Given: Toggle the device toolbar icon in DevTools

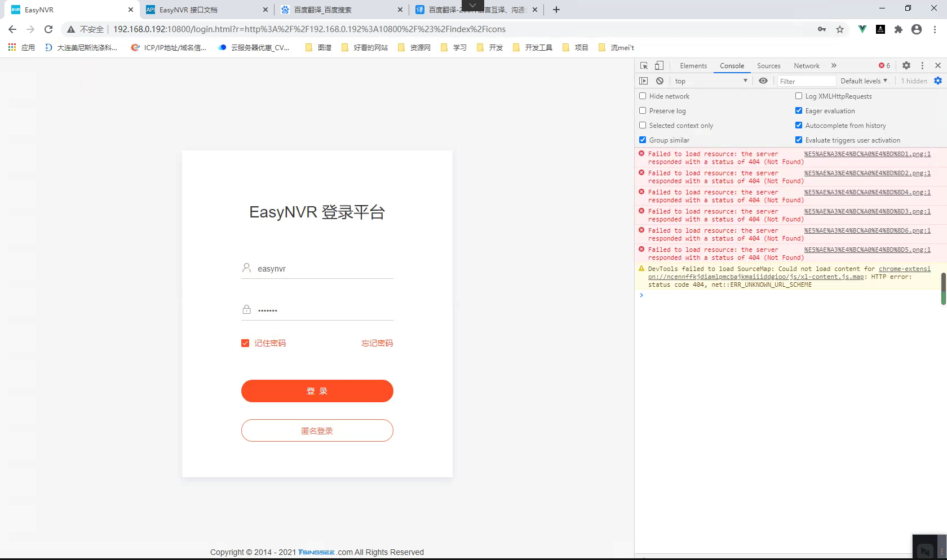Looking at the screenshot, I should click(659, 65).
